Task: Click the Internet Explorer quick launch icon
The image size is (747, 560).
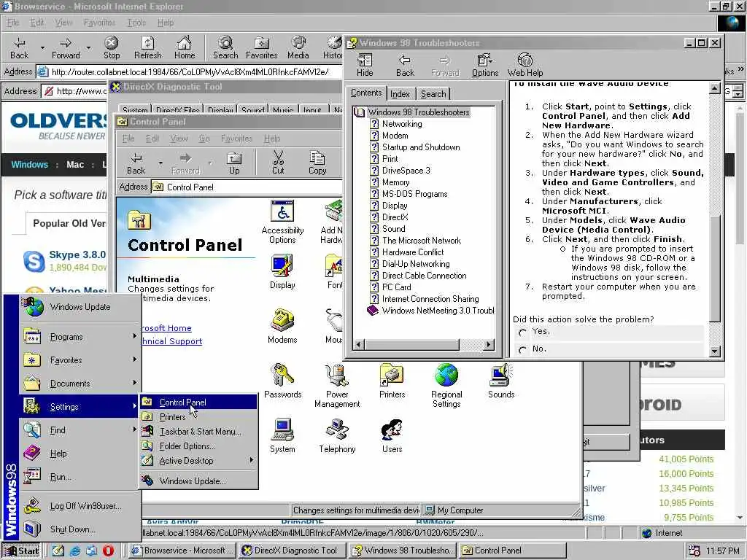Action: (x=75, y=551)
